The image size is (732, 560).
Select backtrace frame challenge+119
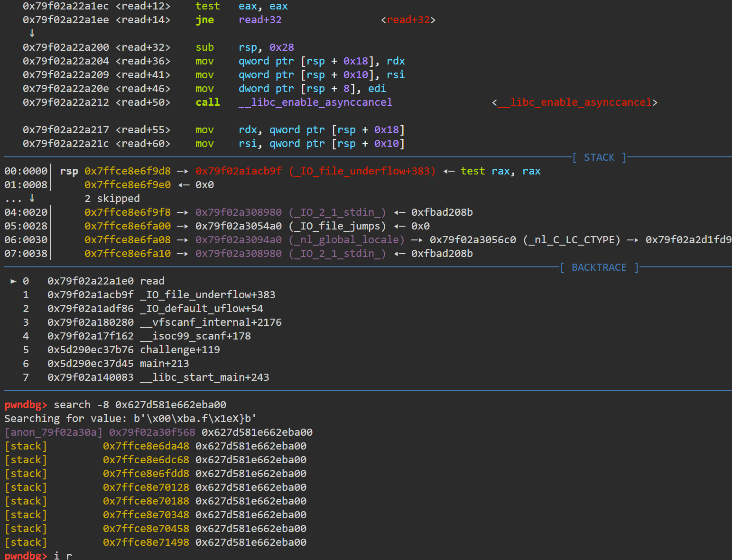tap(180, 350)
